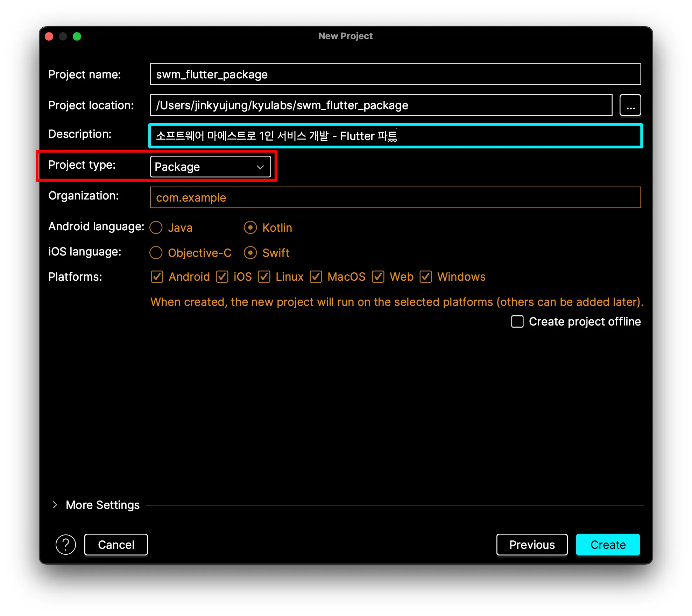
Task: Open the project location browse button
Action: point(630,105)
